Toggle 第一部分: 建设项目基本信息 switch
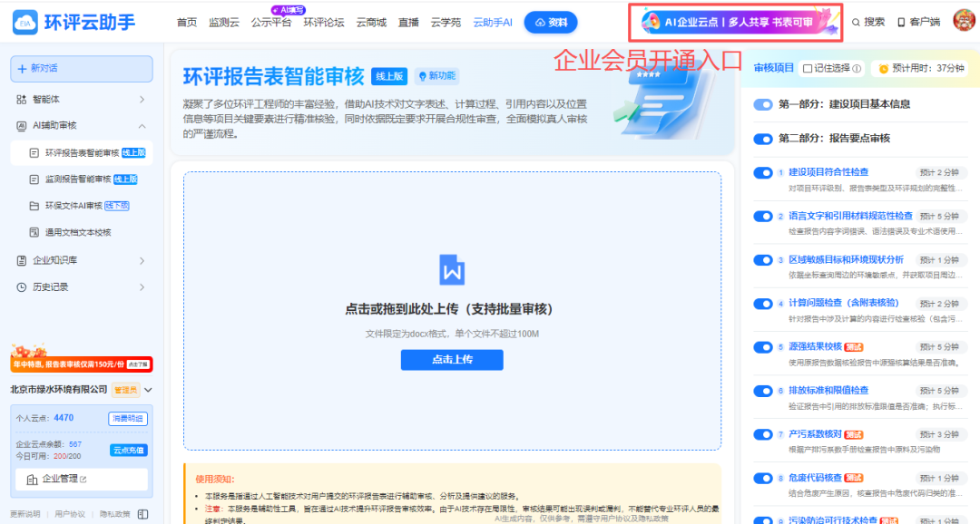This screenshot has height=524, width=980. [763, 104]
